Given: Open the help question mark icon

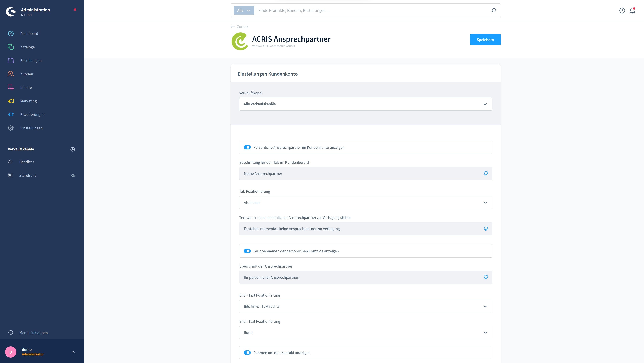Looking at the screenshot, I should [x=622, y=10].
